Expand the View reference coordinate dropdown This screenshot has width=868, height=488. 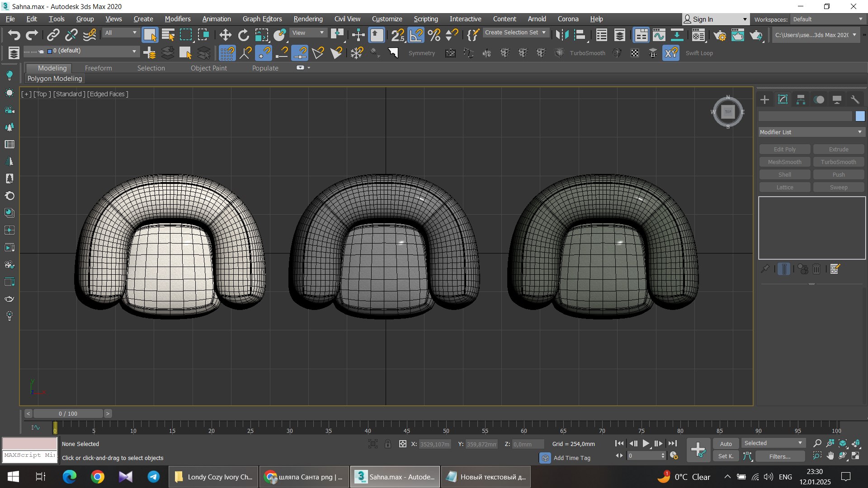pyautogui.click(x=308, y=33)
